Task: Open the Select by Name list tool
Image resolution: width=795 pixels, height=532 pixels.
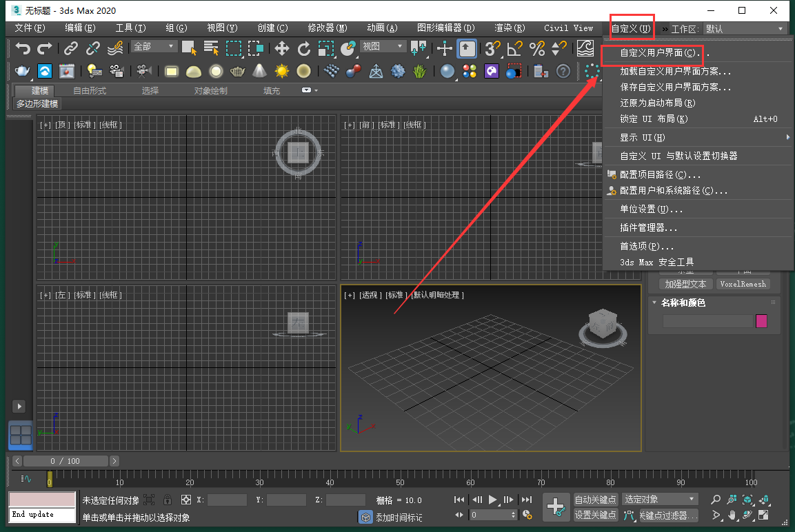Action: (211, 48)
